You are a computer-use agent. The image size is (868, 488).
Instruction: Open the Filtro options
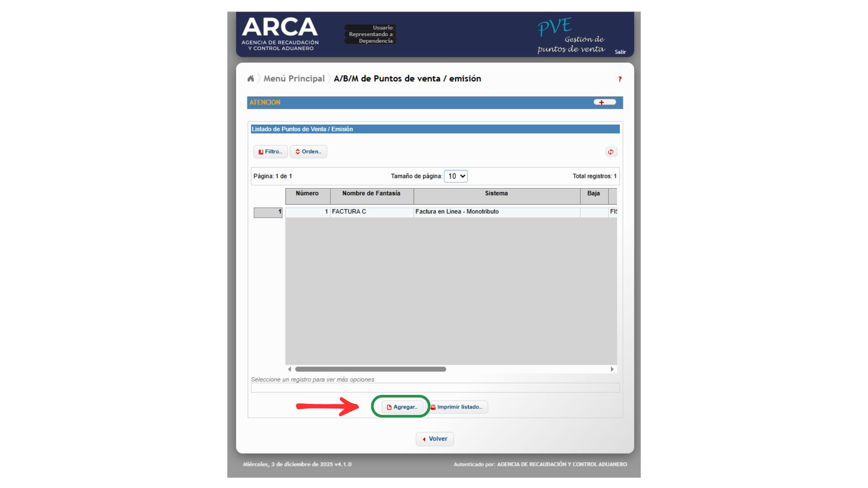(270, 152)
